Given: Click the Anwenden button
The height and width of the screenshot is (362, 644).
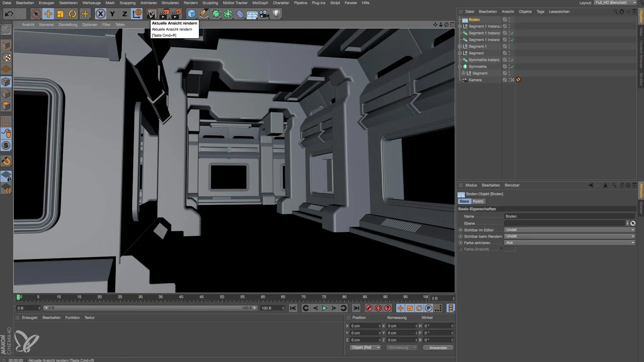Looking at the screenshot, I should pyautogui.click(x=438, y=348).
